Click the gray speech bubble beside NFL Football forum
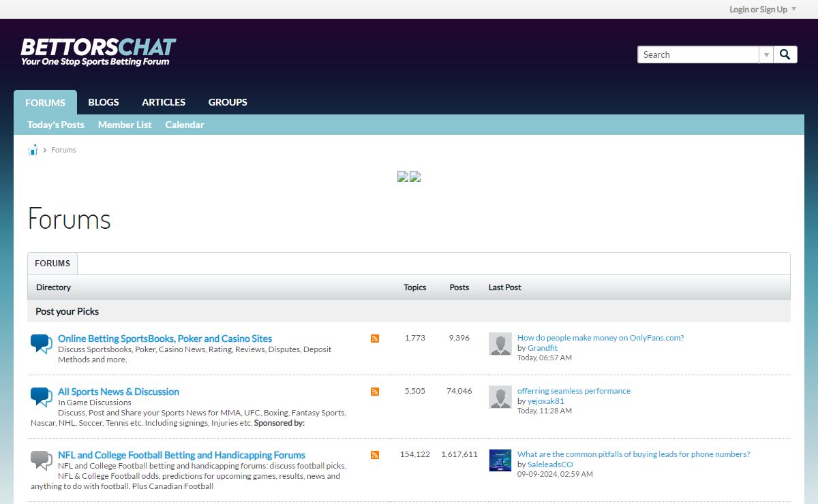Image resolution: width=818 pixels, height=504 pixels. point(41,460)
